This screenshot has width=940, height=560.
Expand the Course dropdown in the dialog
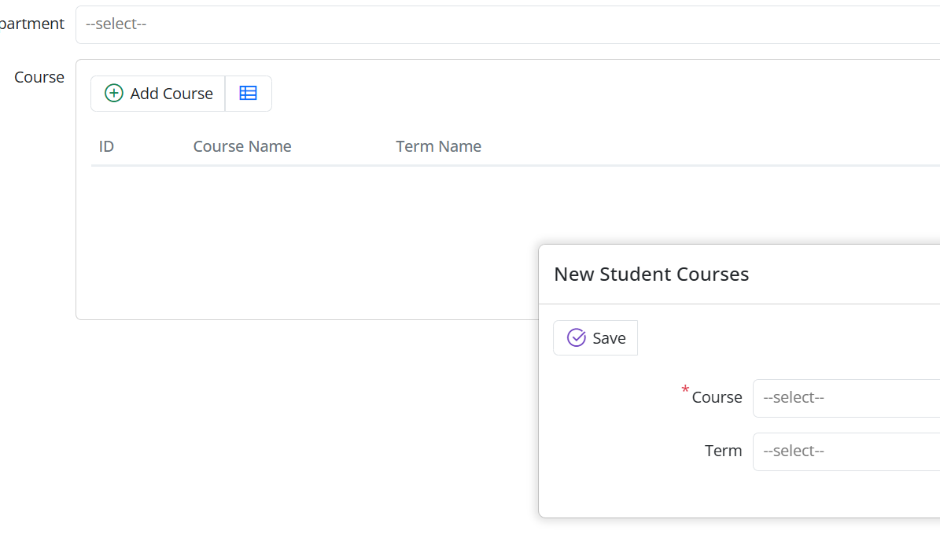tap(846, 398)
